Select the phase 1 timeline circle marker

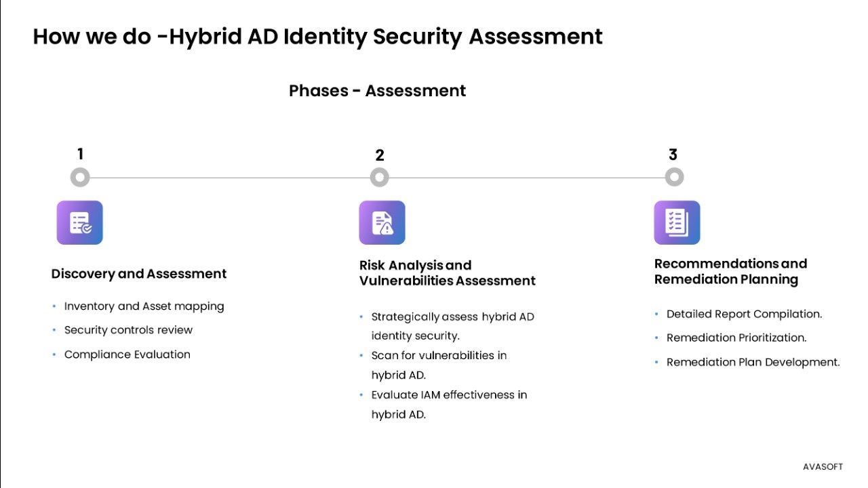80,178
